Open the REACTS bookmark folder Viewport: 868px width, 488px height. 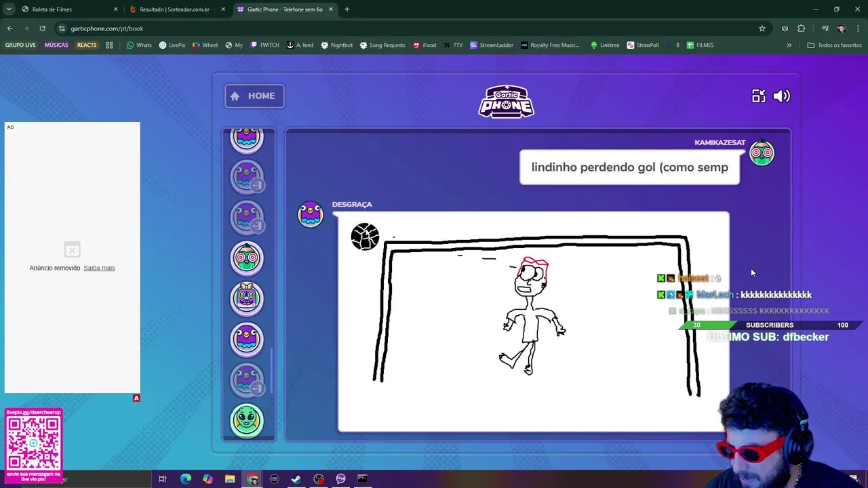click(87, 45)
